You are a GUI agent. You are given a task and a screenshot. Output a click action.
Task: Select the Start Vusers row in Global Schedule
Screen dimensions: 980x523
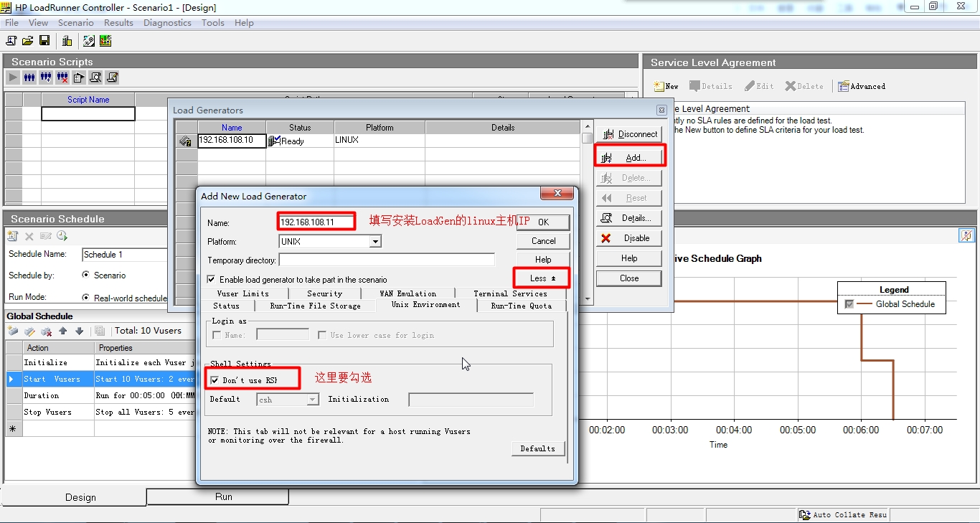pyautogui.click(x=100, y=379)
